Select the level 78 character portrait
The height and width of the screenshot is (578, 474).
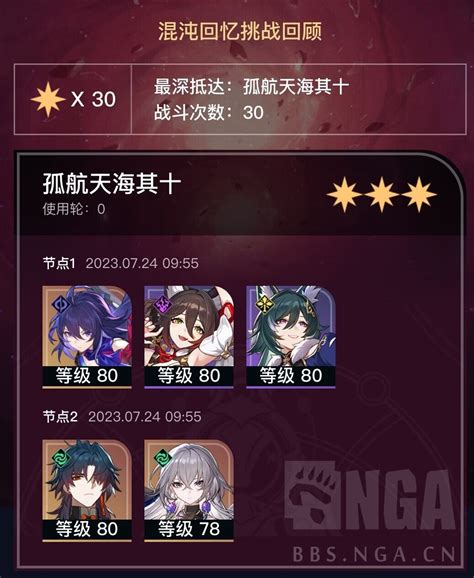(189, 491)
